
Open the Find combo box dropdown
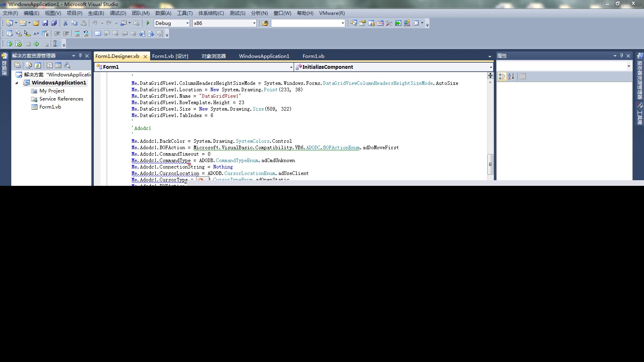pos(343,23)
